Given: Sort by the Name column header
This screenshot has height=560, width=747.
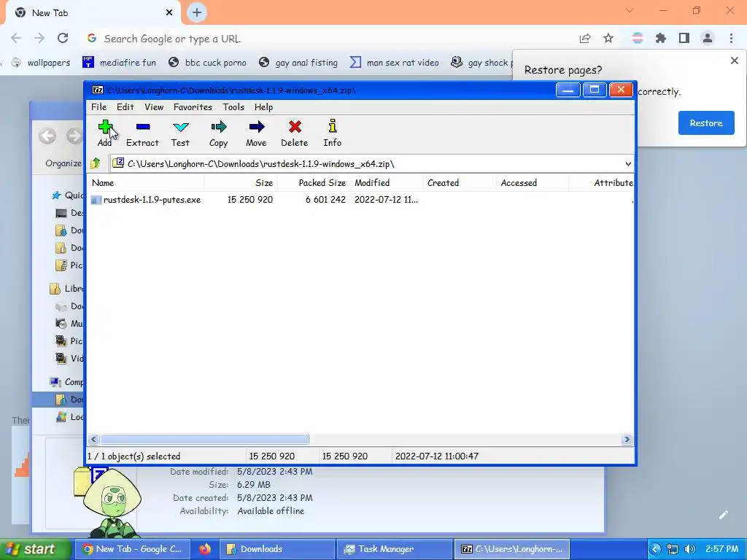Looking at the screenshot, I should (x=146, y=183).
